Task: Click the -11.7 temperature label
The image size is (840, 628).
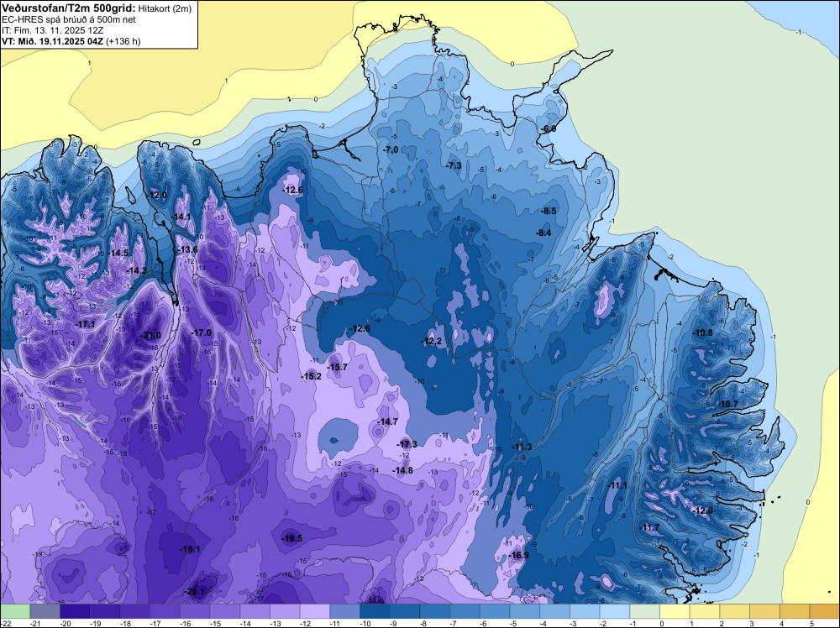Action: 649,528
